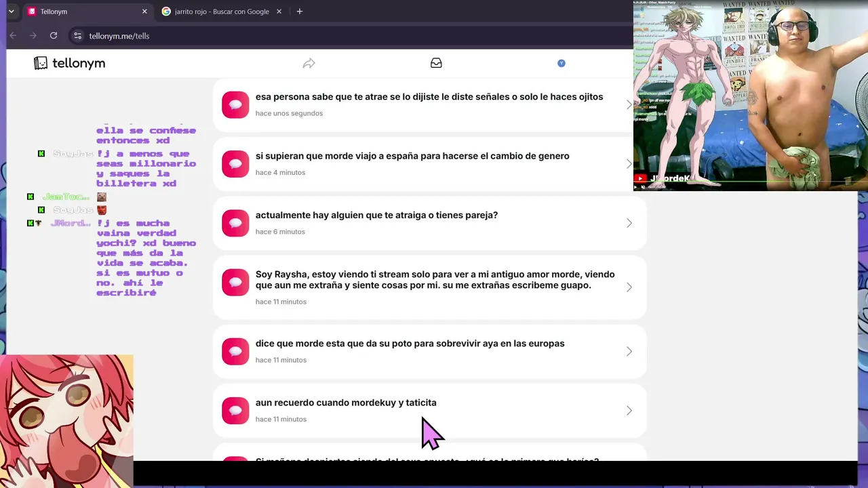Expand the 'dice que morde esta' tell chevron
Viewport: 868px width, 488px height.
[629, 351]
